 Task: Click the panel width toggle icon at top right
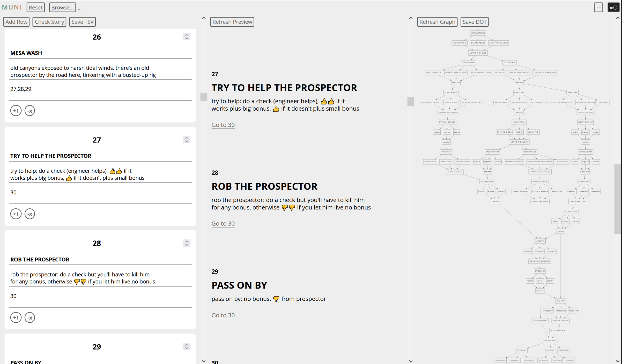(598, 7)
